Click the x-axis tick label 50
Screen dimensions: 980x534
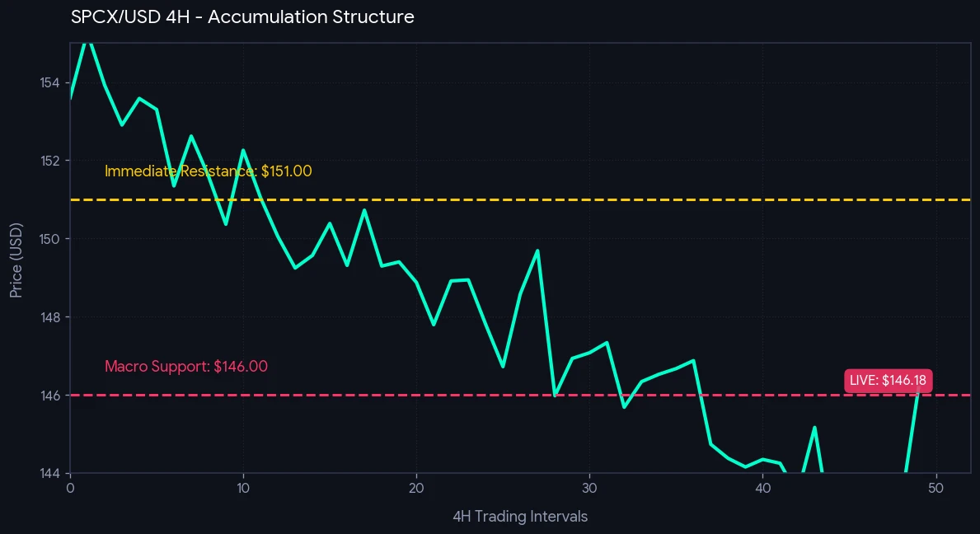[x=935, y=489]
